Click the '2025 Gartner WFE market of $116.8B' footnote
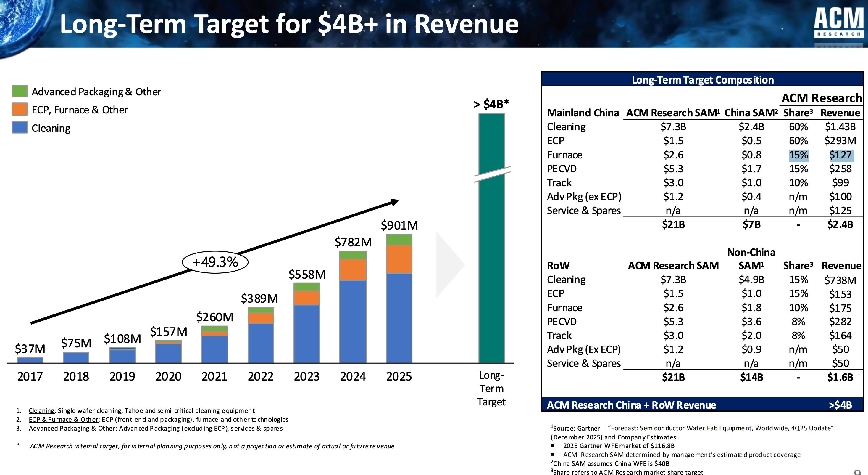 tap(619, 446)
